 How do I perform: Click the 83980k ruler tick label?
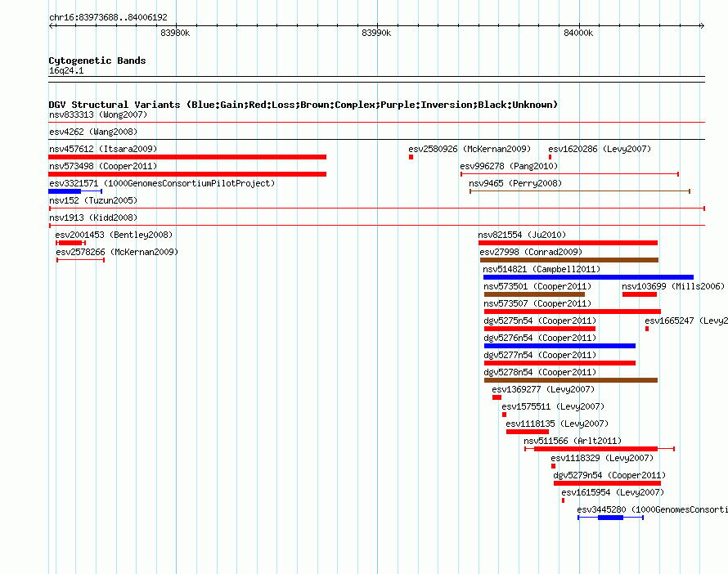coord(175,33)
